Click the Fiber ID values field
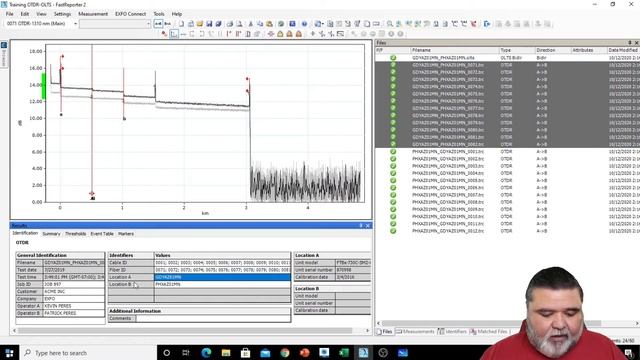Screen dimensions: 640x360 point(222,270)
